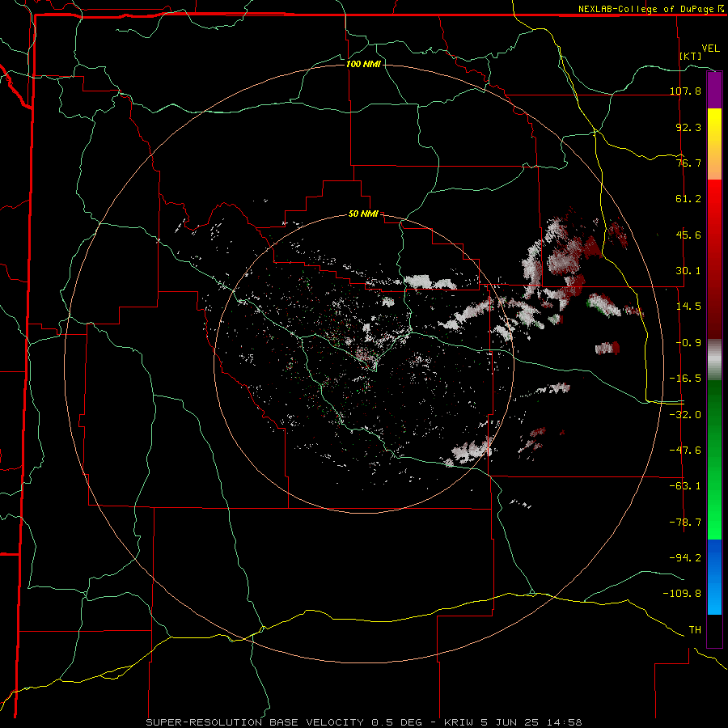Click the 92.3 velocity scale value

pos(688,127)
